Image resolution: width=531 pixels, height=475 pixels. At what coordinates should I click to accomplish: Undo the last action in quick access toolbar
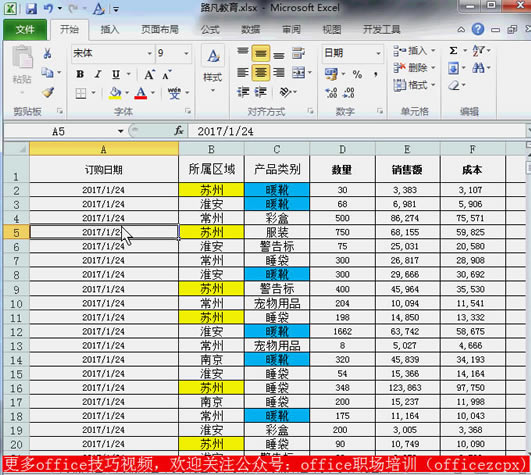pyautogui.click(x=48, y=8)
